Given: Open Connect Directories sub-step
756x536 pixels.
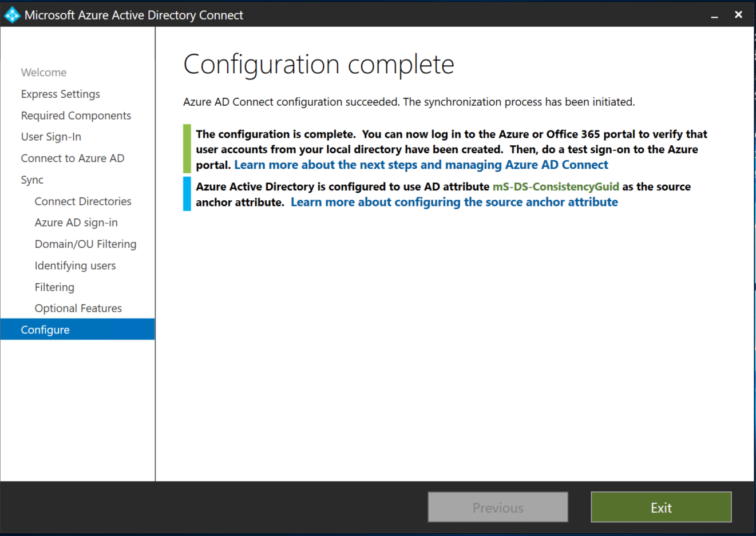Looking at the screenshot, I should pyautogui.click(x=83, y=201).
